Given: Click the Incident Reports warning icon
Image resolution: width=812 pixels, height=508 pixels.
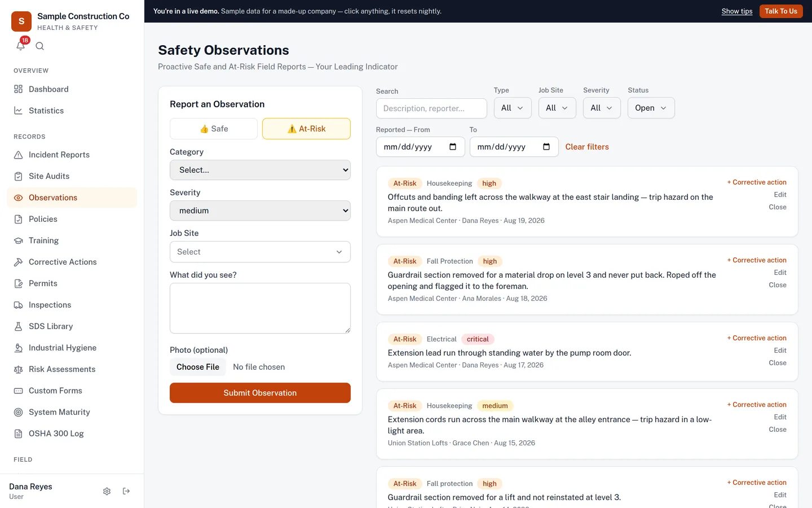Looking at the screenshot, I should tap(19, 155).
